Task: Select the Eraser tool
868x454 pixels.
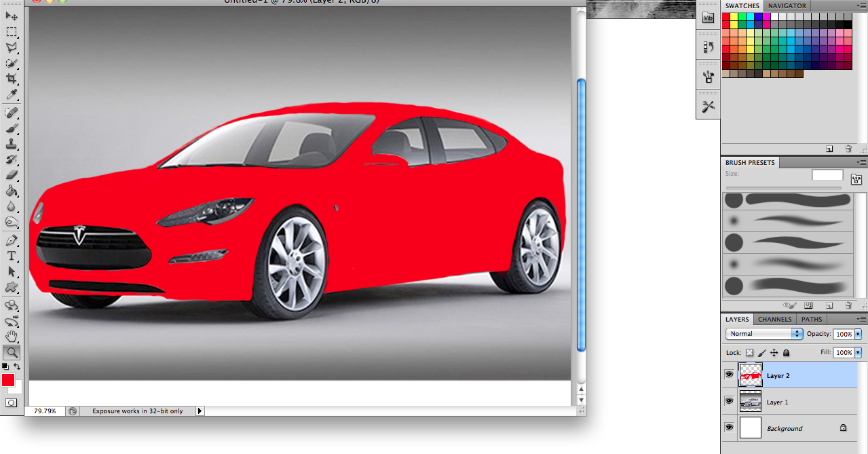Action: (x=12, y=175)
